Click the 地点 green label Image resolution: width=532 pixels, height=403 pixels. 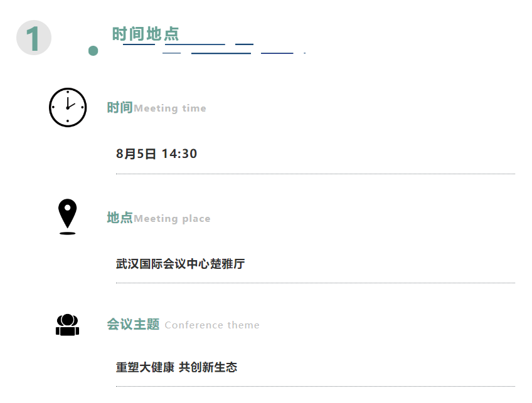coord(120,217)
